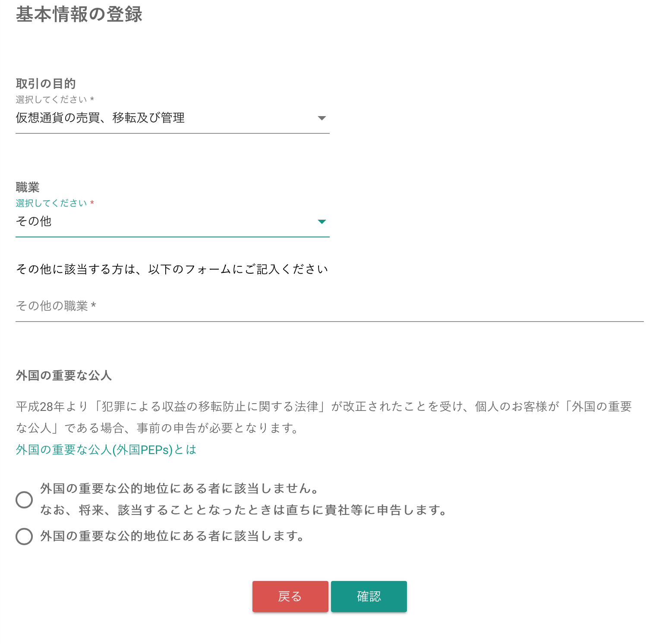The image size is (662, 644).
Task: Click the 外国の重要な公人 section heading
Action: point(64,375)
